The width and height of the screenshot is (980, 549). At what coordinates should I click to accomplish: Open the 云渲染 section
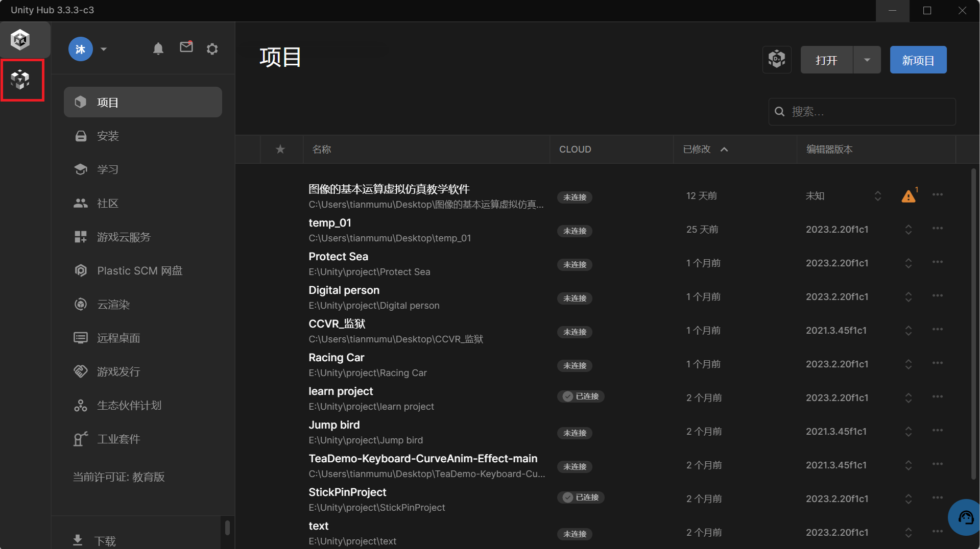pos(143,304)
